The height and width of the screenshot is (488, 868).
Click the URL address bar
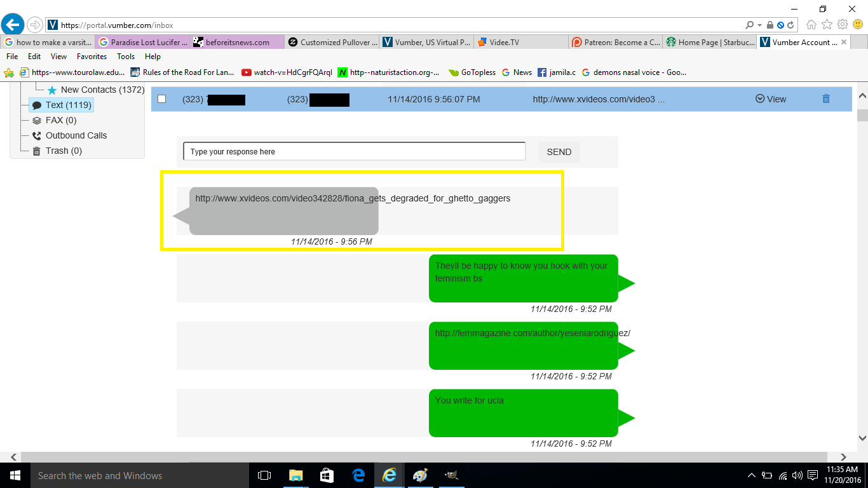click(394, 25)
